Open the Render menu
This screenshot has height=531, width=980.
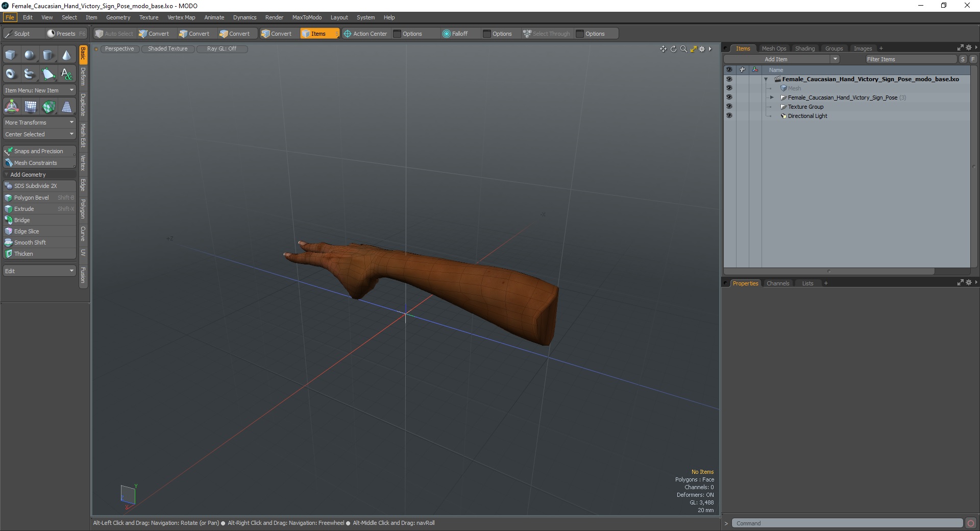click(274, 17)
